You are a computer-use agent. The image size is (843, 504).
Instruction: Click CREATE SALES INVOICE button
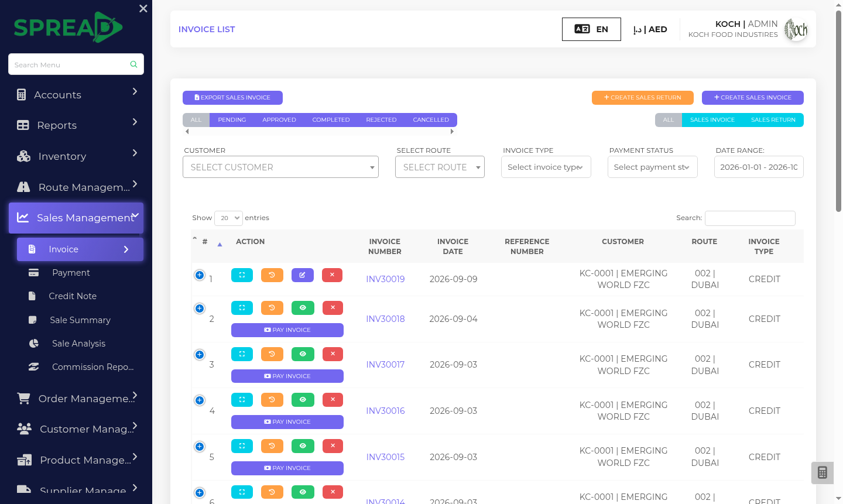[753, 98]
